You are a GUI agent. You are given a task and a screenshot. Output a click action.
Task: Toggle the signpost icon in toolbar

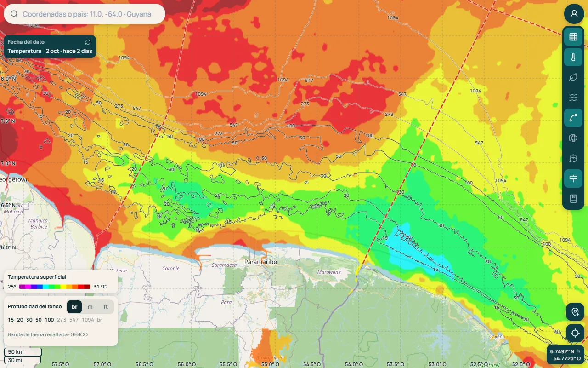[x=573, y=178]
